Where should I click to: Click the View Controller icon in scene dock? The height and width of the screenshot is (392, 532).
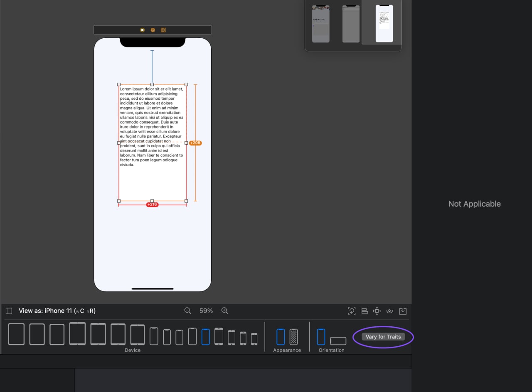tap(142, 30)
